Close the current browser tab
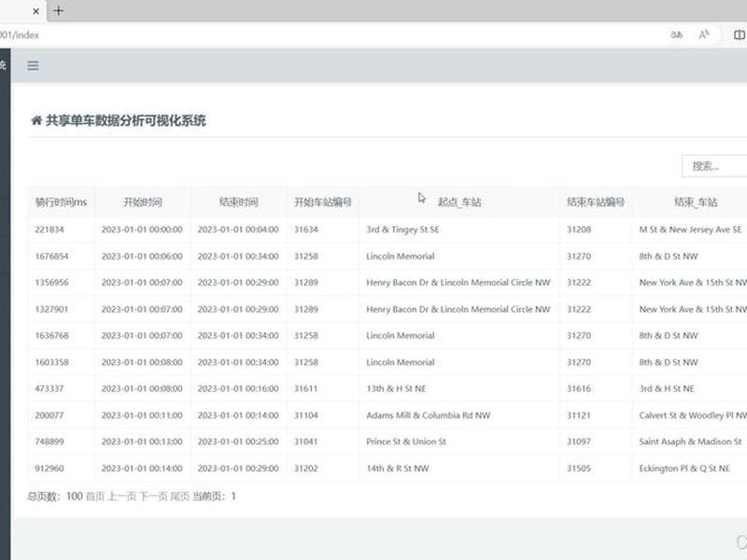747x560 pixels. pos(35,11)
